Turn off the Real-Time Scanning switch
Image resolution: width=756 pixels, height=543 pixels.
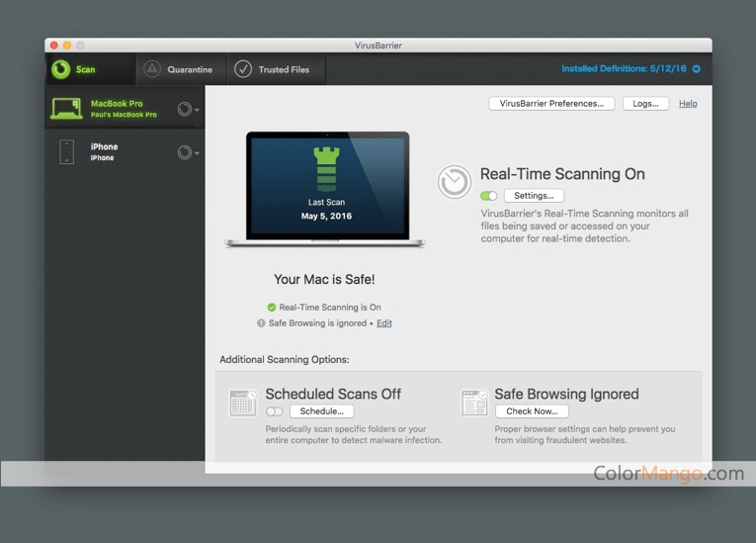point(489,196)
